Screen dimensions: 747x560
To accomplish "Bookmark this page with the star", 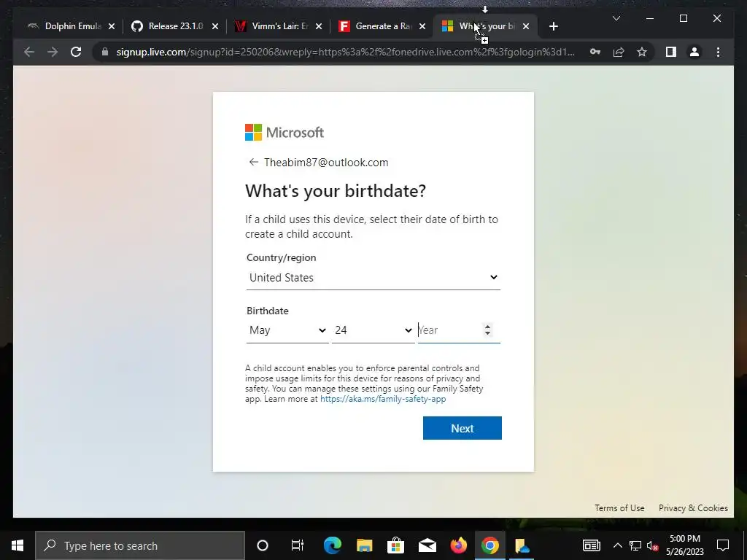I will point(642,52).
